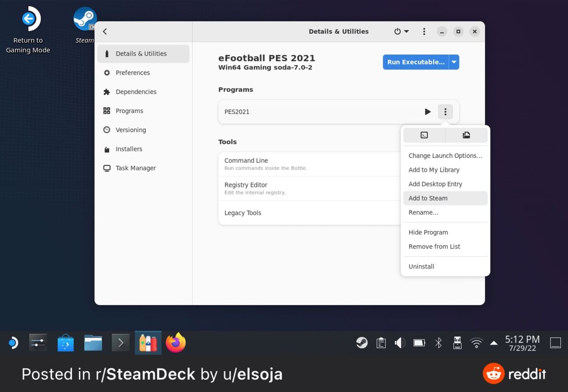Select Add to My Library
568x392 pixels.
click(445, 170)
